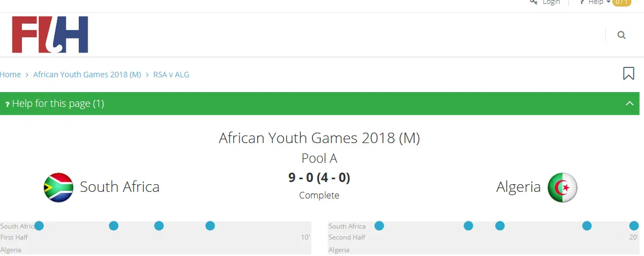Click the African Youth Games 2018 (M) heading
Screen dimensions: 644x256
pos(320,138)
